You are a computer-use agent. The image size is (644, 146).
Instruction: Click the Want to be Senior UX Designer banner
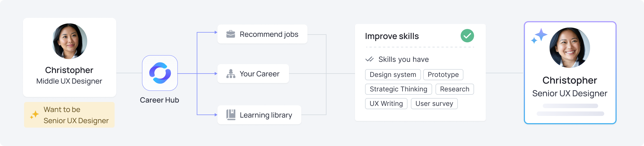click(69, 115)
